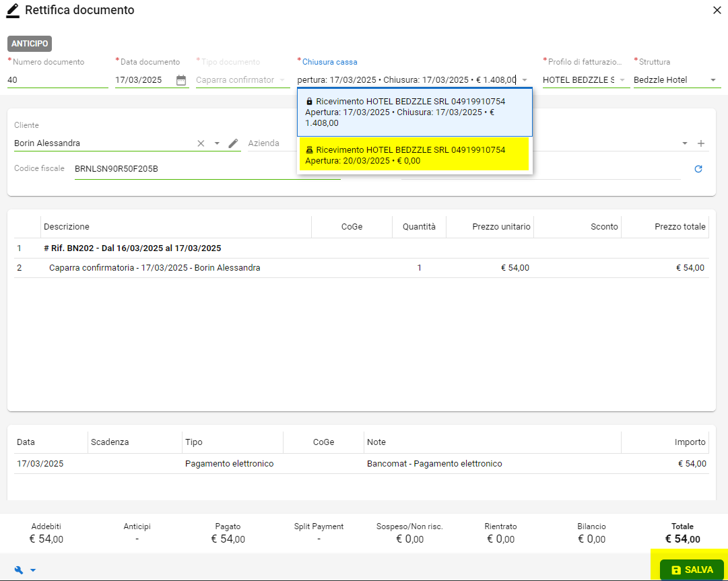Clear the Borin Alessandra client field

201,143
